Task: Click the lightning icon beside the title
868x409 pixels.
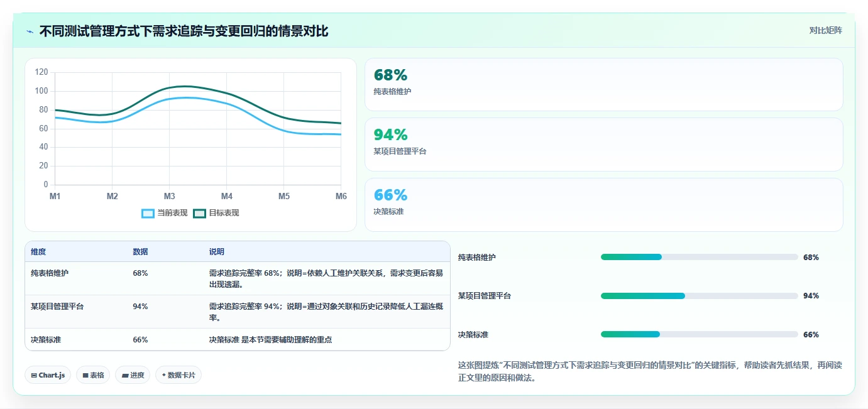Action: click(30, 31)
